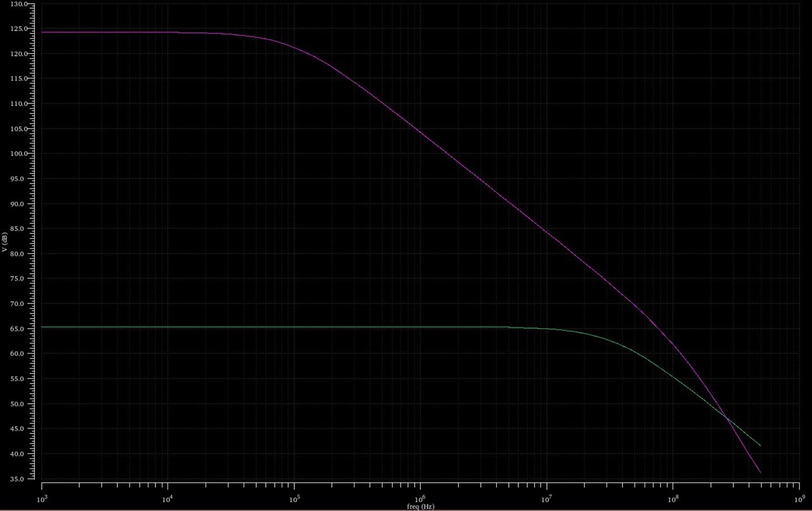Click the 10^3 x-axis tick label

[42, 499]
